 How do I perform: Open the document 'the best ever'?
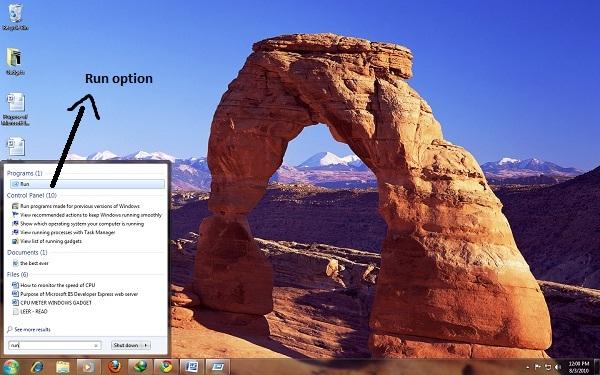[x=34, y=263]
